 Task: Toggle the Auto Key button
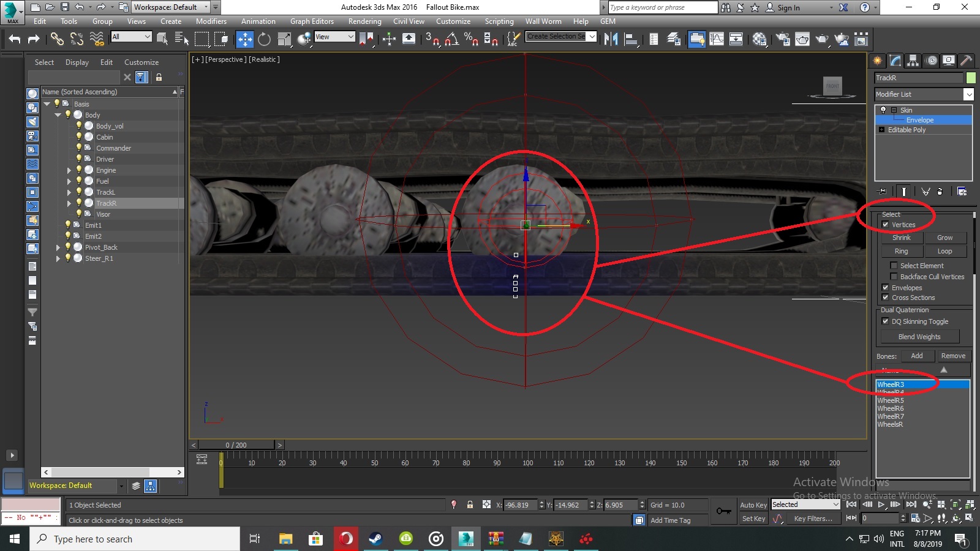(x=753, y=505)
